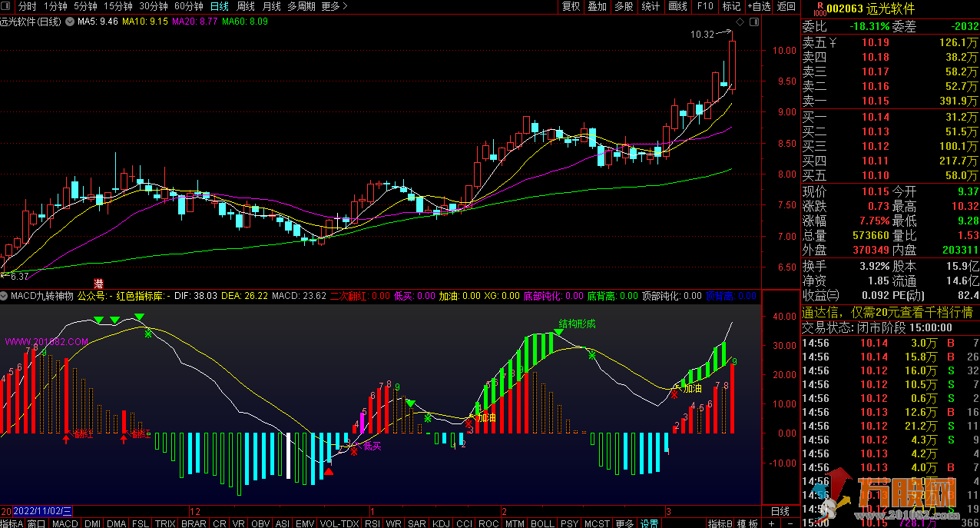Open the MACD九转神物 indicator dropdown arrow
This screenshot has width=980, height=528.
[5, 295]
